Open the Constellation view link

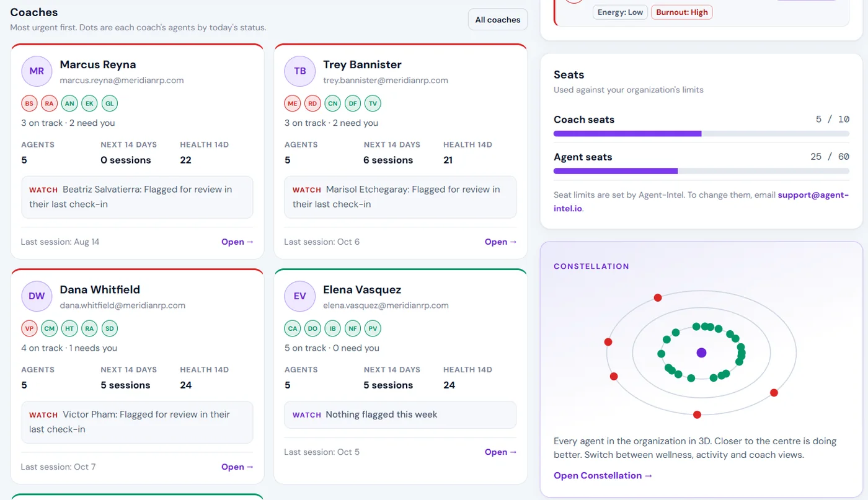603,475
